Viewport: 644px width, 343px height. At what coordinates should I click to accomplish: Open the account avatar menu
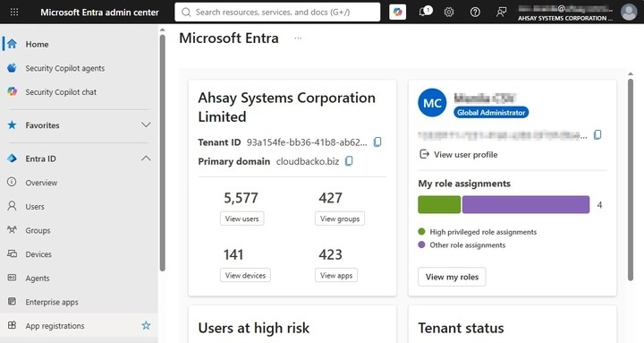[x=629, y=12]
